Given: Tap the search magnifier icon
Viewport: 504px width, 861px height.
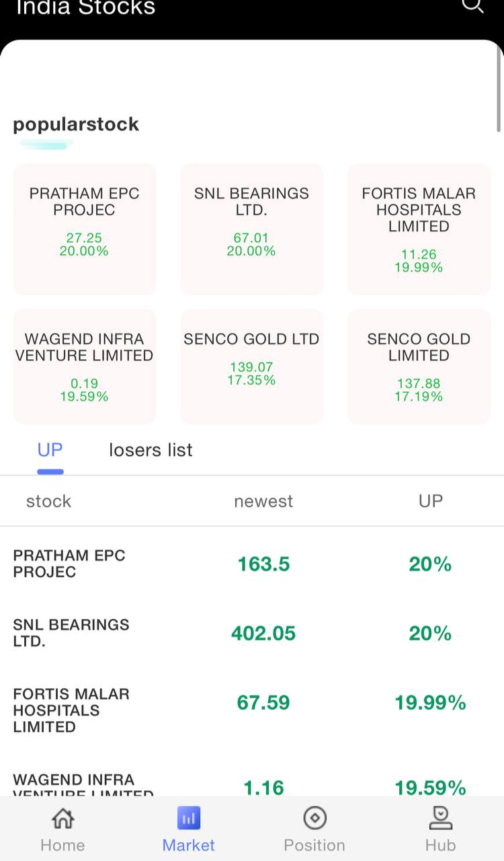Looking at the screenshot, I should coord(473,5).
